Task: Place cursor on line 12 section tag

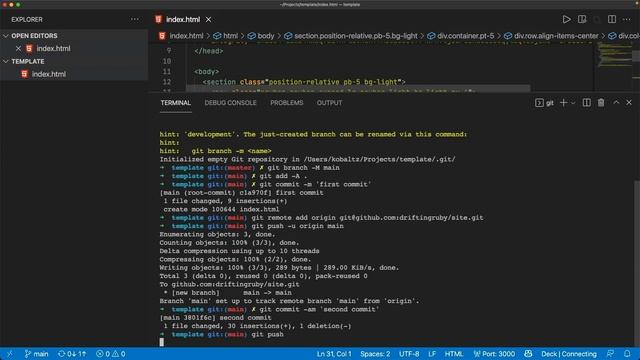Action: (304, 82)
